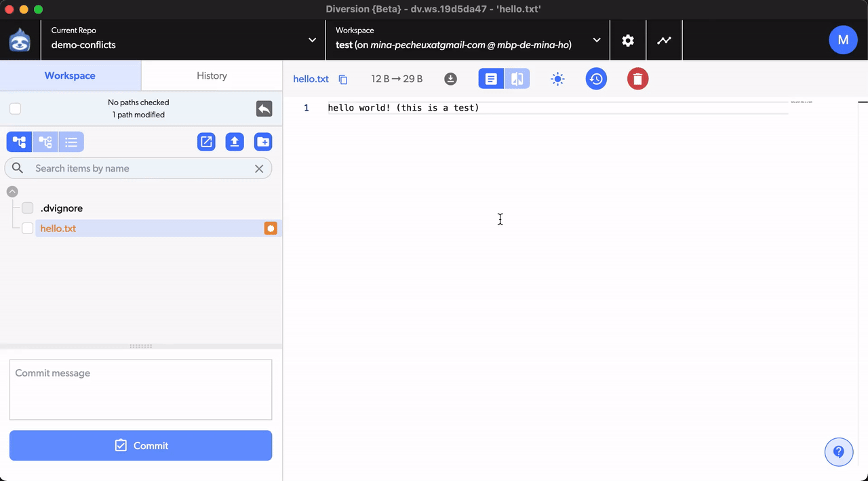Viewport: 868px width, 481px height.
Task: Select the full tree view mode
Action: [x=19, y=142]
